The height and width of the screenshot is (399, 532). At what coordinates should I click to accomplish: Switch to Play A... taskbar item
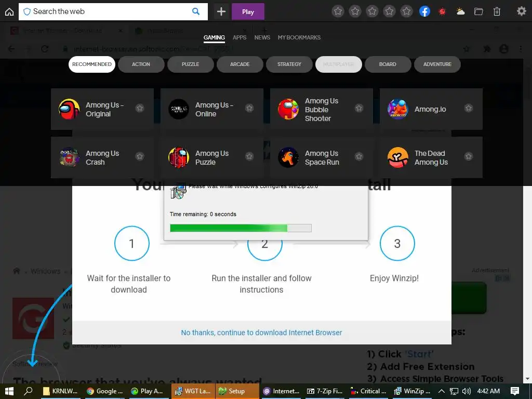click(149, 391)
